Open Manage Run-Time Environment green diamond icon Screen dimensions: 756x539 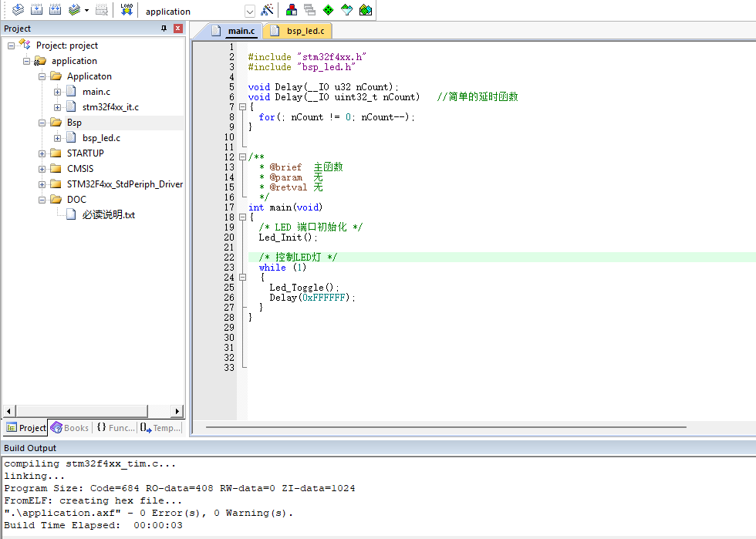(x=328, y=10)
